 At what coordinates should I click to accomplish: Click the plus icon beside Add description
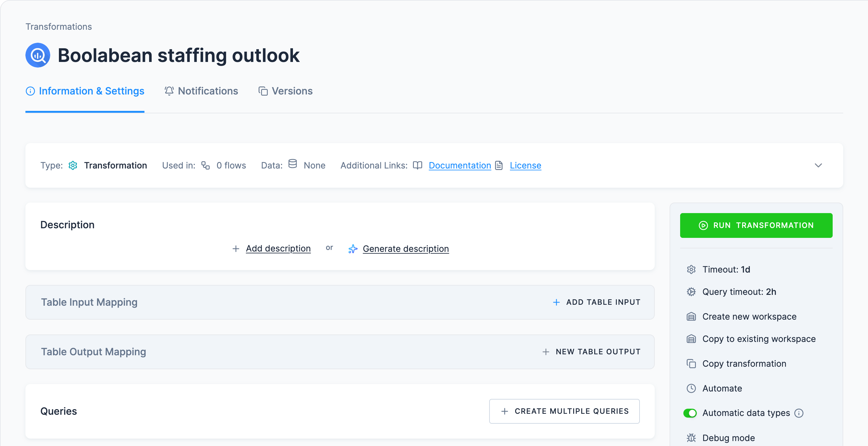point(236,248)
